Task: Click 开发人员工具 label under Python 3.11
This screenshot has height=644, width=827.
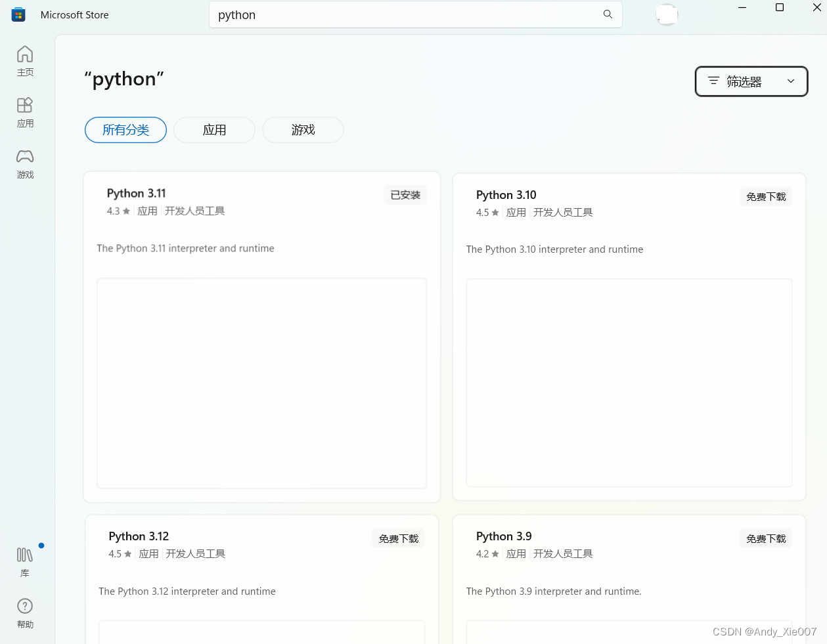Action: [x=194, y=211]
